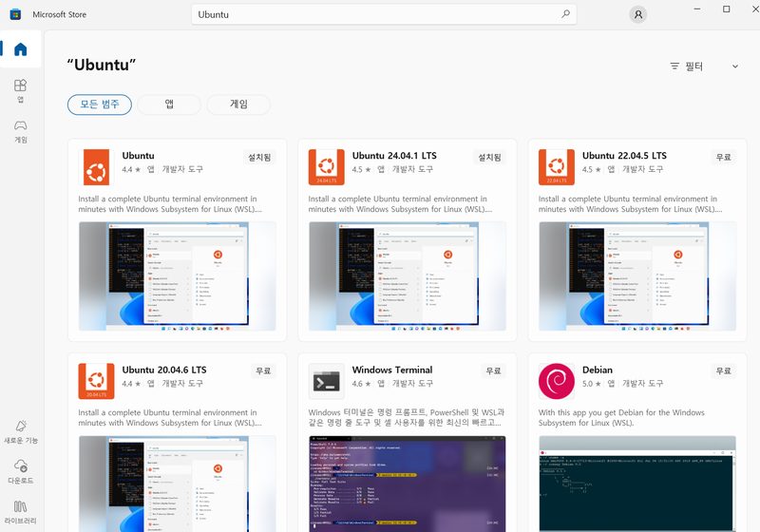Click the 5.0 star rating on Debian
This screenshot has width=760, height=532.
point(591,383)
